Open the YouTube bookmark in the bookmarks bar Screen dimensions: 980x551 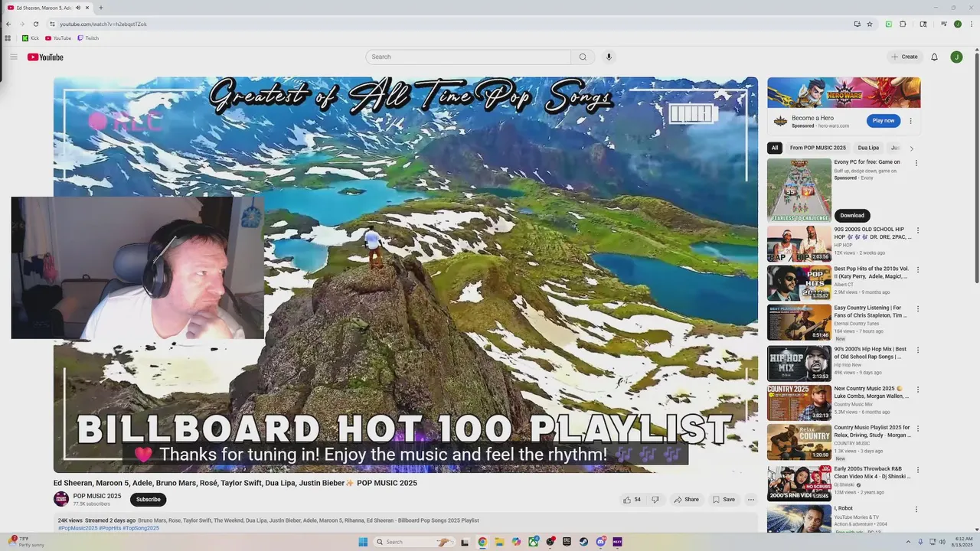(58, 37)
